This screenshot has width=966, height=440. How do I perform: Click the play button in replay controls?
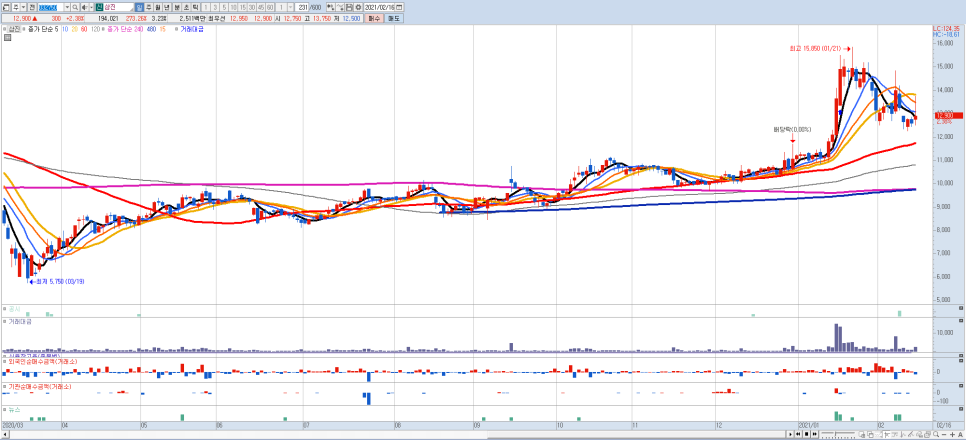790,434
